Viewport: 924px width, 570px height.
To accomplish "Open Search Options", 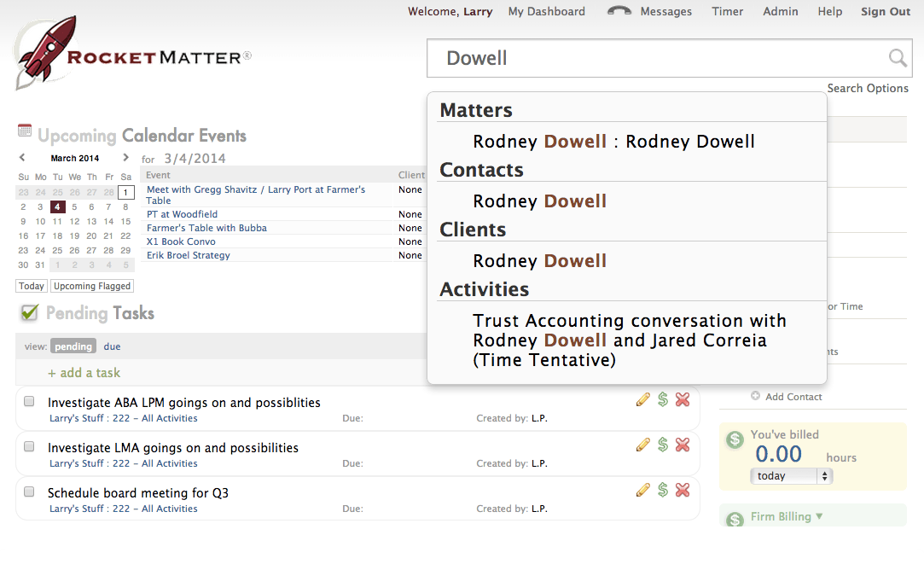I will [x=868, y=88].
